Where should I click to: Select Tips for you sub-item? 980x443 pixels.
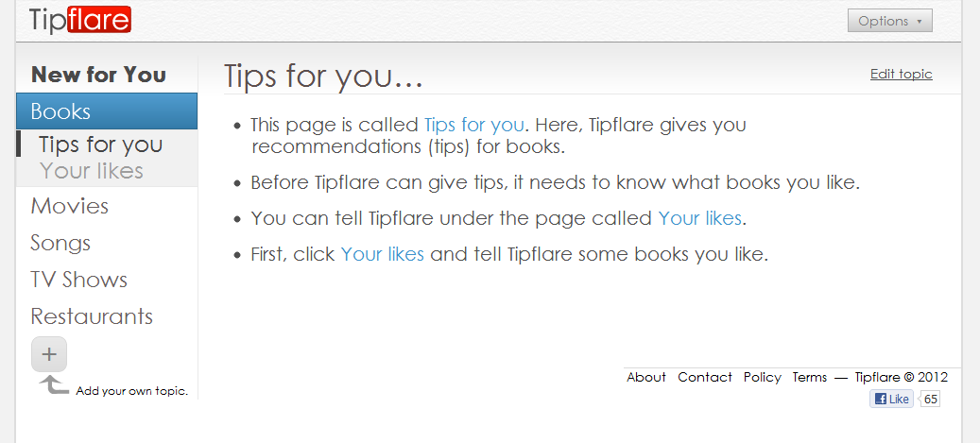coord(100,145)
